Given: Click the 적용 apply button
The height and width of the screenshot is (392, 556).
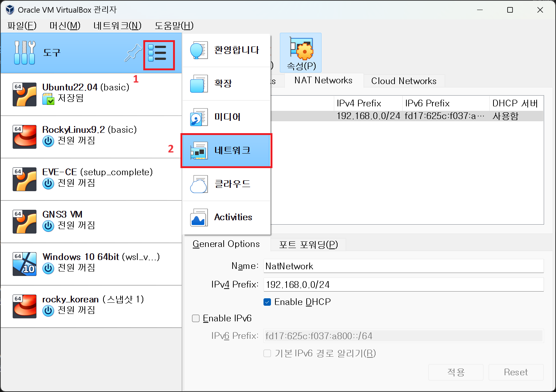Looking at the screenshot, I should [456, 372].
